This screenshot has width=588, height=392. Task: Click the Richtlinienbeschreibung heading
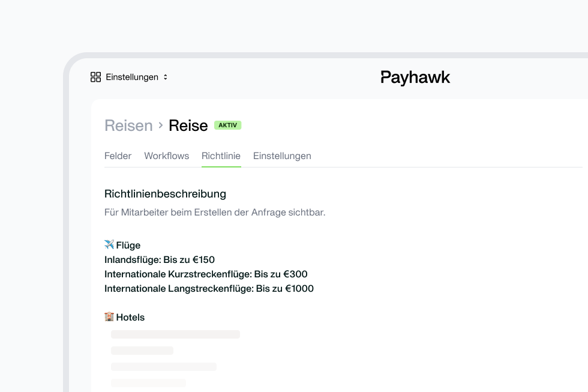tap(165, 194)
